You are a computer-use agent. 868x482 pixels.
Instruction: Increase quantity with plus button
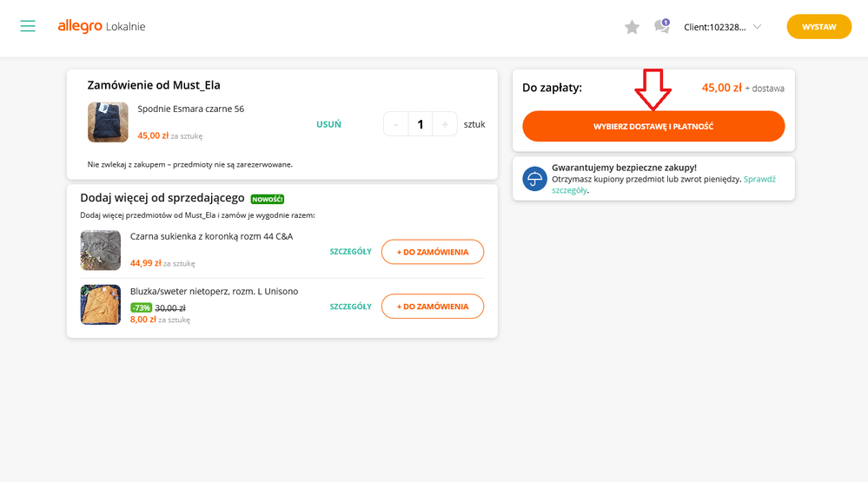pos(444,124)
